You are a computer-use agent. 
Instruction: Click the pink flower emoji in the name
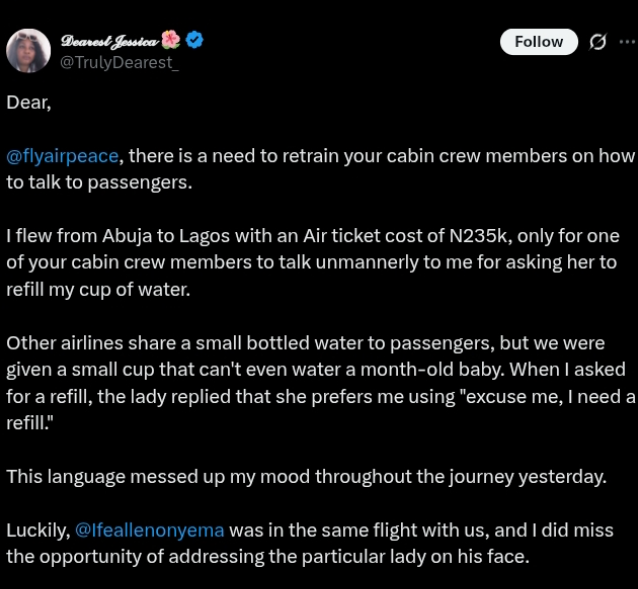(x=171, y=40)
